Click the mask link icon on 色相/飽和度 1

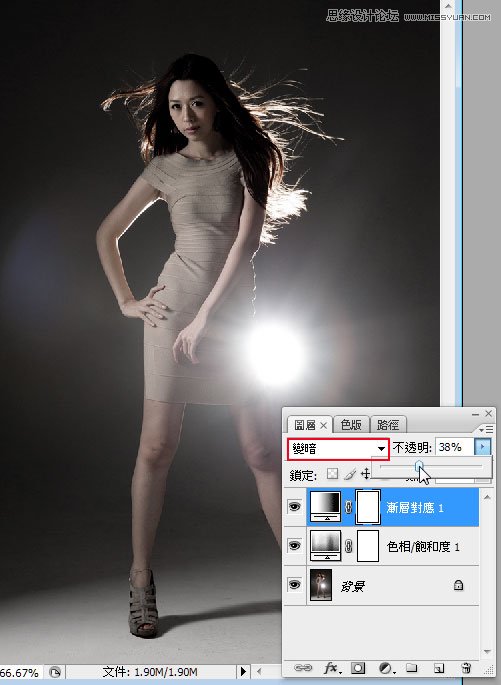(348, 546)
